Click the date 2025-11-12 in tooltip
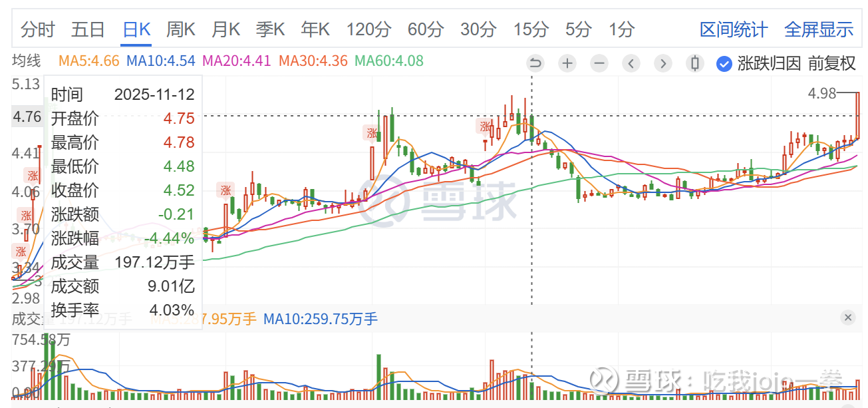This screenshot has width=868, height=408. pyautogui.click(x=154, y=95)
